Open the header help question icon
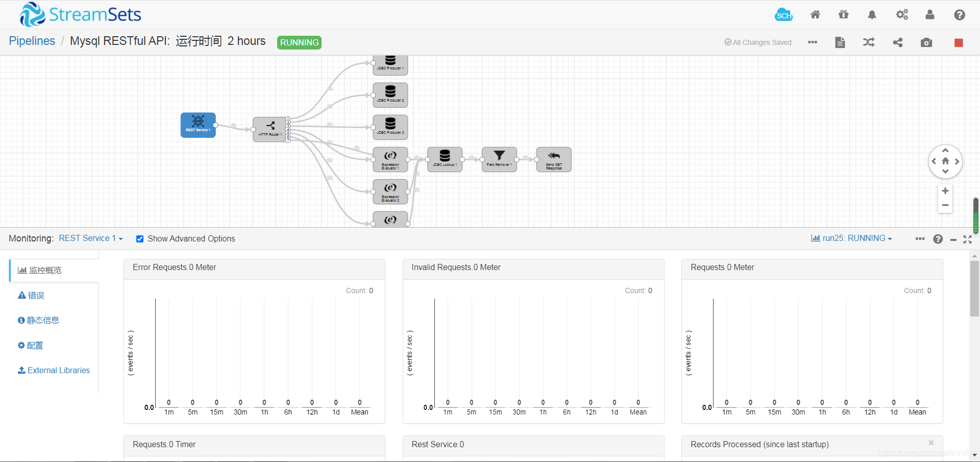 960,15
